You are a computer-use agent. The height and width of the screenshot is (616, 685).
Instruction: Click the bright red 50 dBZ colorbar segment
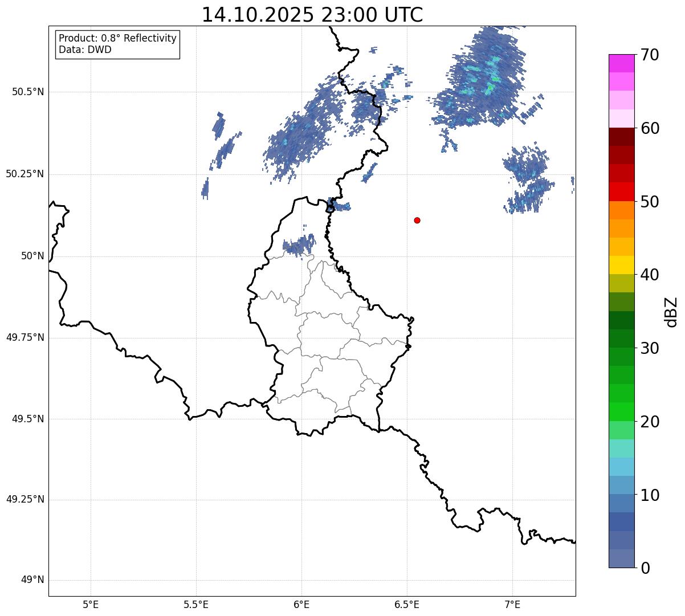pos(622,191)
